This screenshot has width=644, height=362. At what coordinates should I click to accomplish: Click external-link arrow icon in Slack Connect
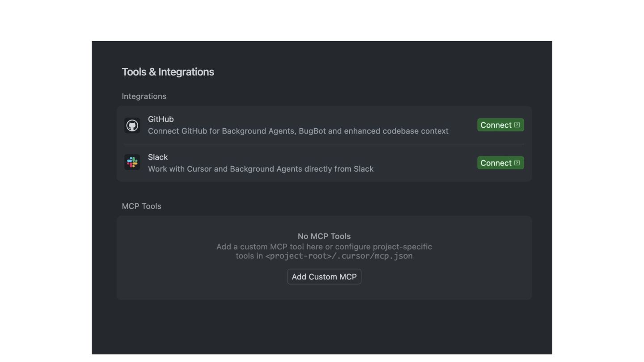(x=517, y=163)
